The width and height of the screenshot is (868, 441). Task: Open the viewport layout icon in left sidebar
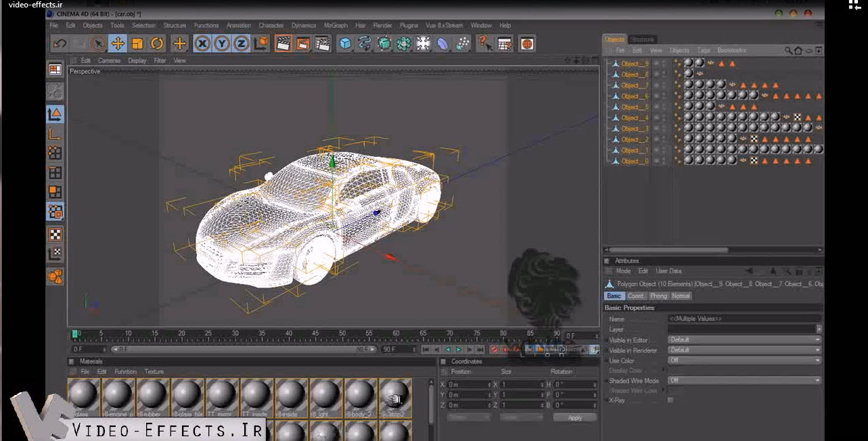(55, 70)
